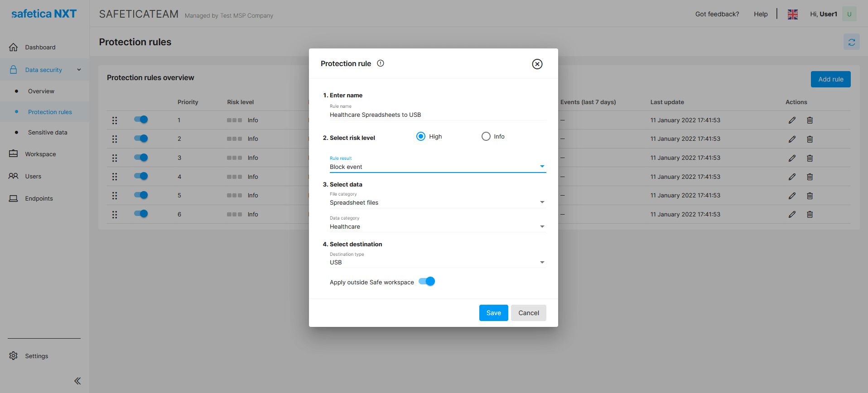Open language selector UK flag icon
This screenshot has width=868, height=393.
(x=792, y=14)
